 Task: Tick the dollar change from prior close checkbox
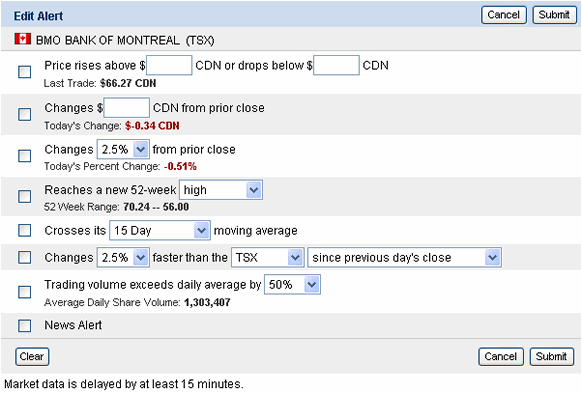tap(24, 114)
